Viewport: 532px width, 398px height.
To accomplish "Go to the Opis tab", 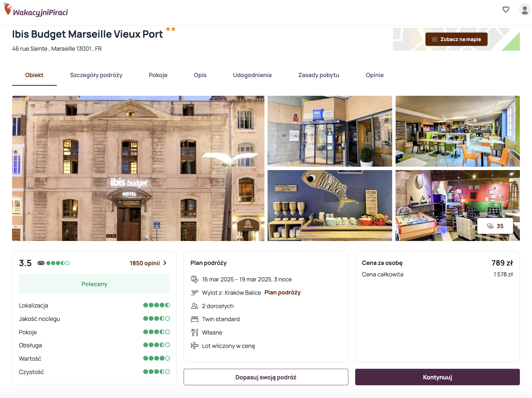I will (x=200, y=75).
